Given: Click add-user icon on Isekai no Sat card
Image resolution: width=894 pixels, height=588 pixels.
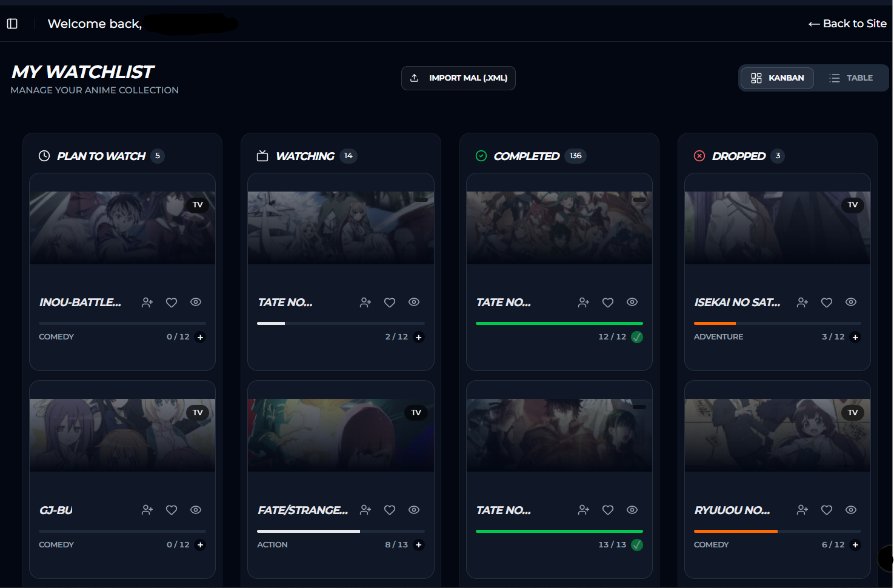Looking at the screenshot, I should click(x=802, y=302).
